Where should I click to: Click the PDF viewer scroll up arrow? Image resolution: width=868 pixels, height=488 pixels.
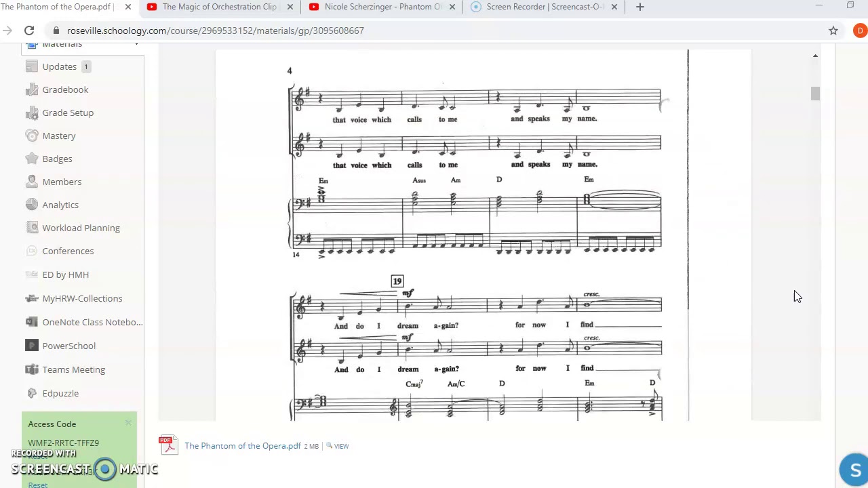pyautogui.click(x=815, y=56)
